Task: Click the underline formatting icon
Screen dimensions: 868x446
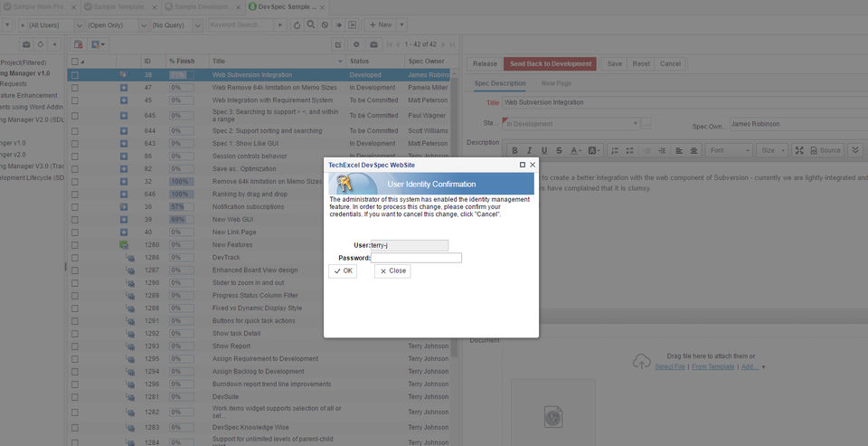Action: (544, 151)
